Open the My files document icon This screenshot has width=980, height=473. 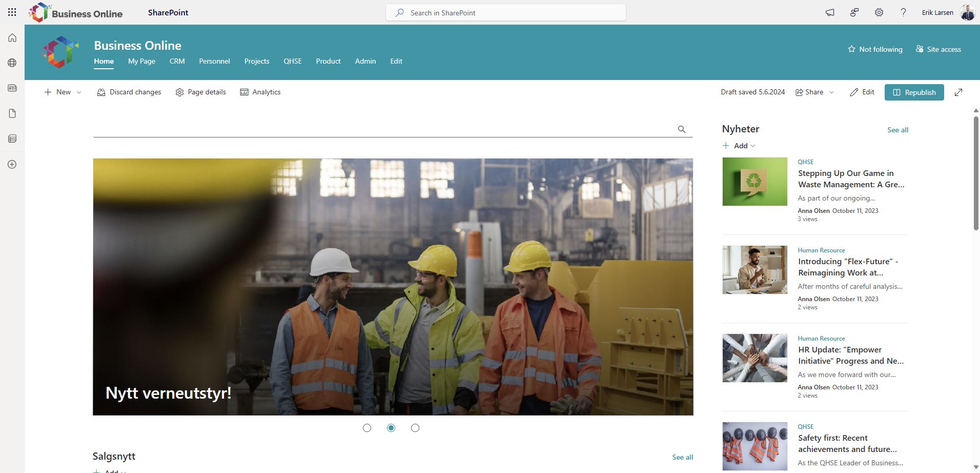pos(12,113)
